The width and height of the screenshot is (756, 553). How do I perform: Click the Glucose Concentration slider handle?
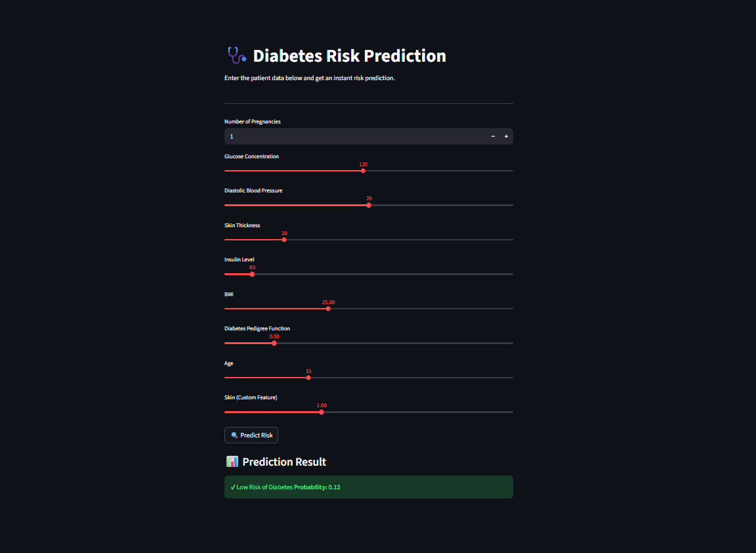pyautogui.click(x=363, y=171)
